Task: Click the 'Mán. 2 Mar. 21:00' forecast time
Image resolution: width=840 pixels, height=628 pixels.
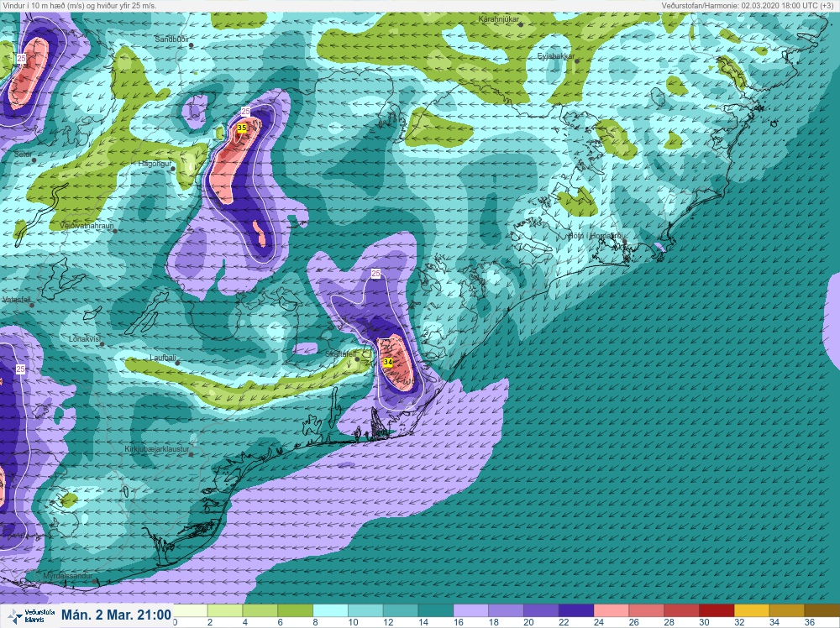Action: pyautogui.click(x=116, y=615)
